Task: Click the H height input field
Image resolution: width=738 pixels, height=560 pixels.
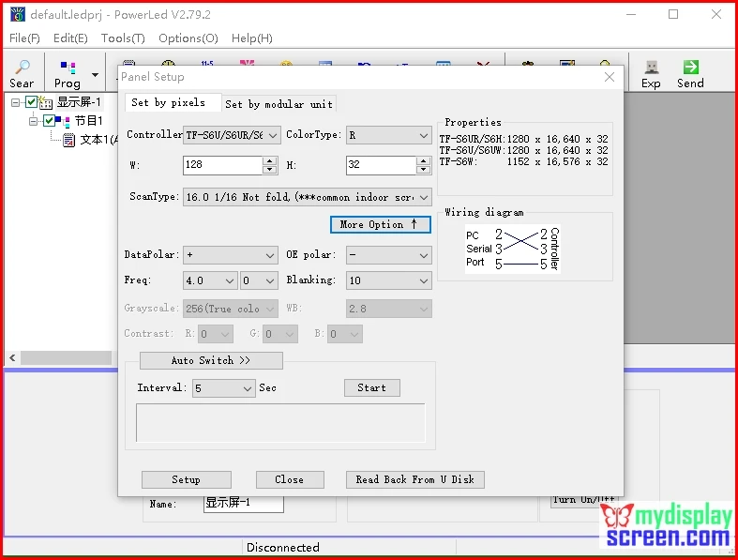Action: coord(382,165)
